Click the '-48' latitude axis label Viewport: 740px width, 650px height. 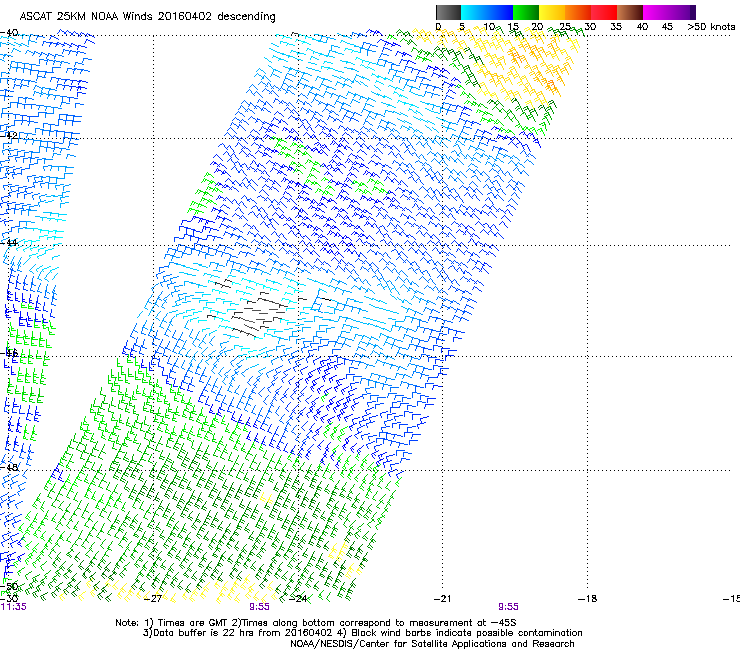click(x=9, y=467)
